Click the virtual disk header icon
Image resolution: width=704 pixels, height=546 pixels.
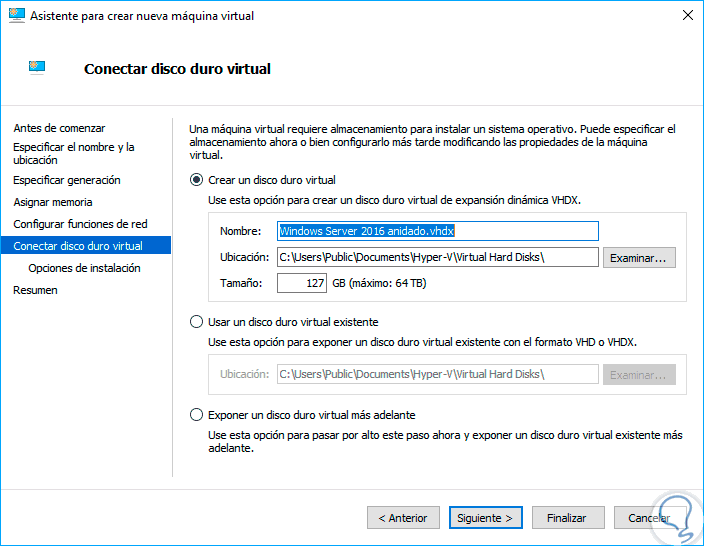[x=36, y=68]
